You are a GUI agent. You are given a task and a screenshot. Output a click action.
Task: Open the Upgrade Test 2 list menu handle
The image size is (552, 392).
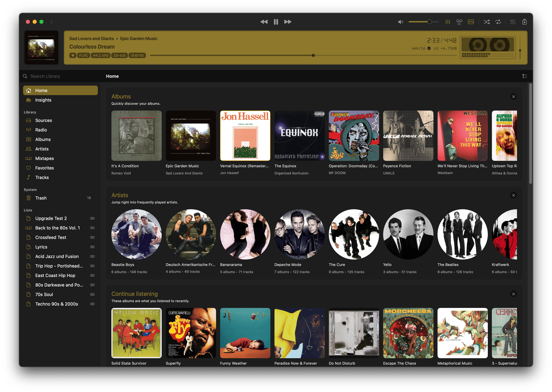pyautogui.click(x=92, y=218)
